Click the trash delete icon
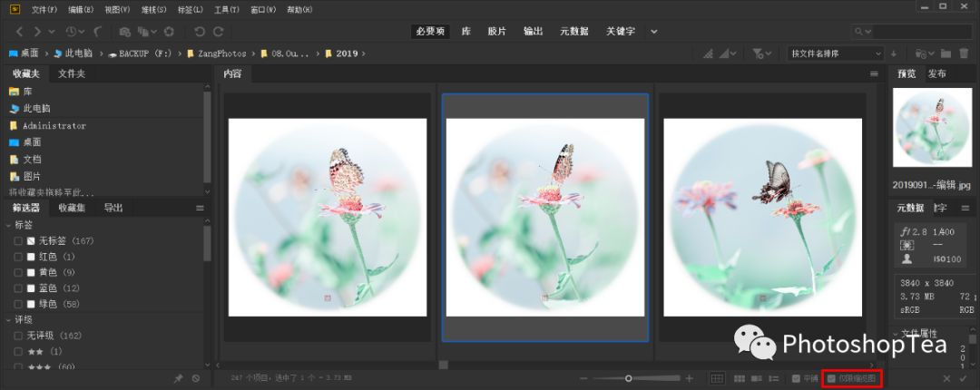Screen dimensions: 980x390 (963, 54)
